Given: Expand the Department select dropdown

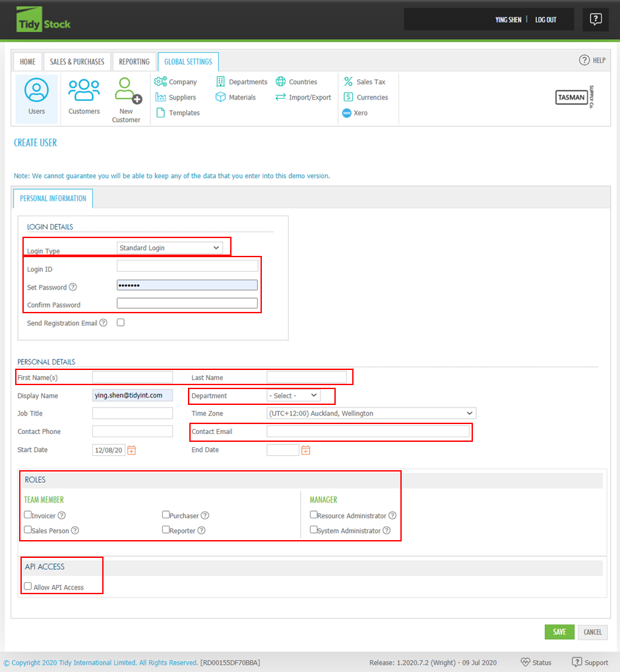Looking at the screenshot, I should pyautogui.click(x=293, y=395).
